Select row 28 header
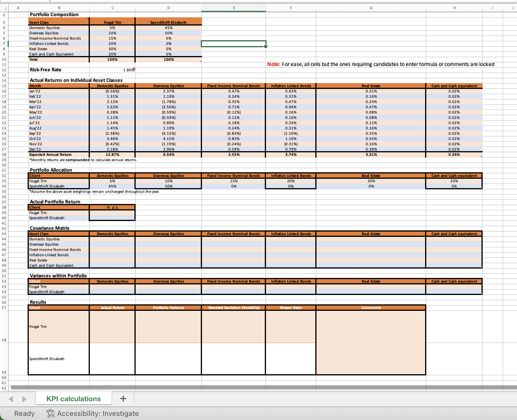517x420 pixels. tap(4, 154)
